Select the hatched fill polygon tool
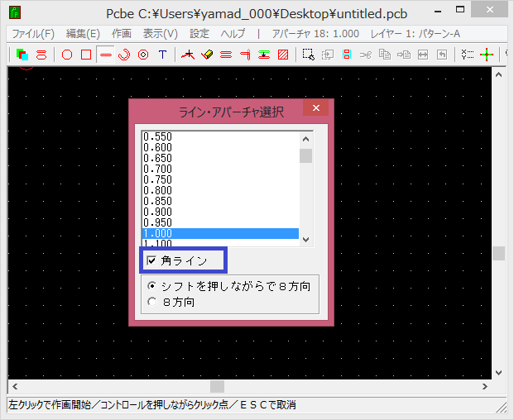This screenshot has width=514, height=420. tap(283, 55)
